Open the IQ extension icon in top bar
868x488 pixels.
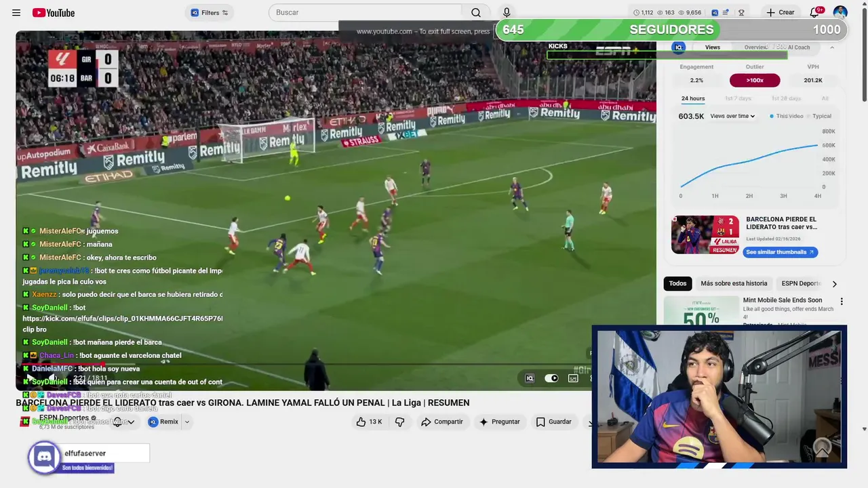(715, 13)
